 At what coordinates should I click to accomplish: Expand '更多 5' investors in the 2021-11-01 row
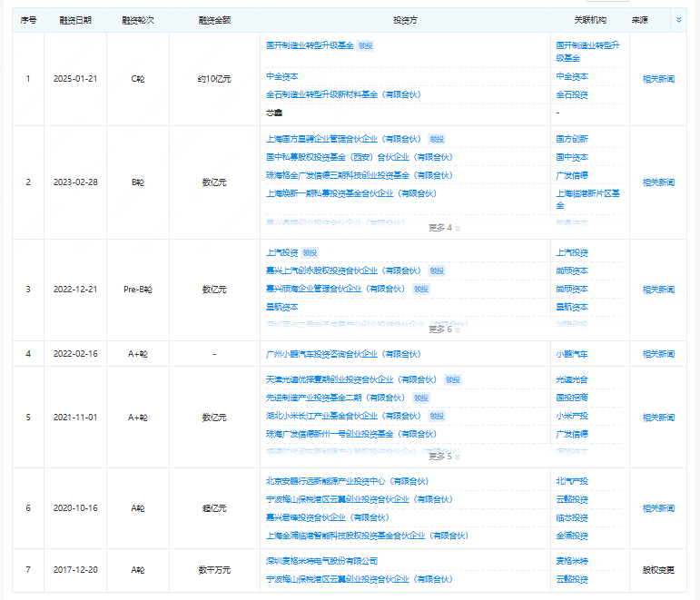click(x=444, y=457)
